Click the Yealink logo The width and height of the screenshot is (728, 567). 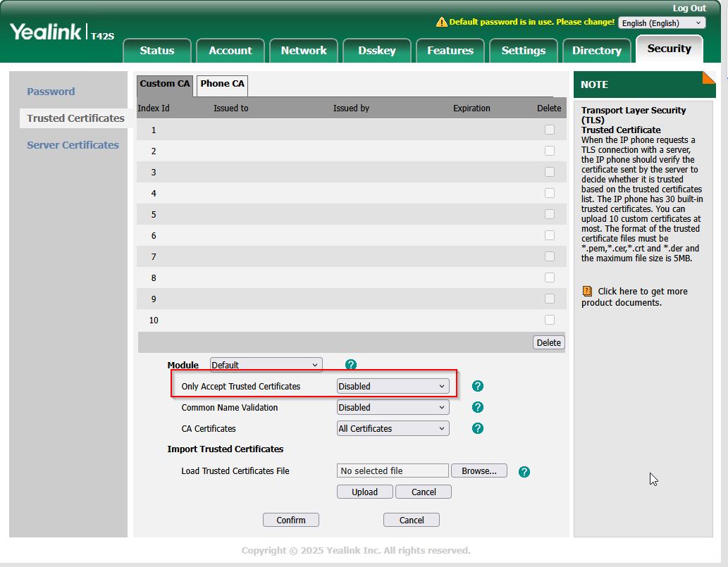tap(46, 32)
